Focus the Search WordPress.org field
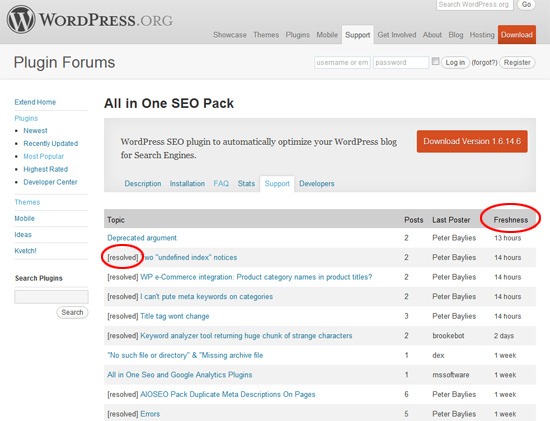This screenshot has height=421, width=550. 475,5
